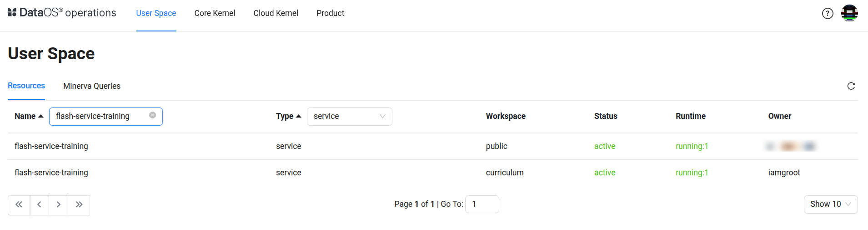Jump to the last page

pyautogui.click(x=79, y=204)
